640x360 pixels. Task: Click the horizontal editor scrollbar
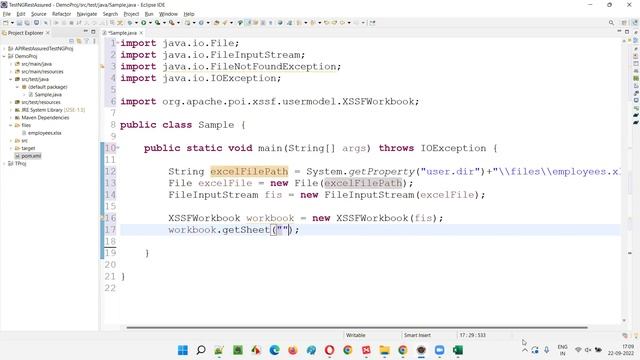tap(357, 327)
